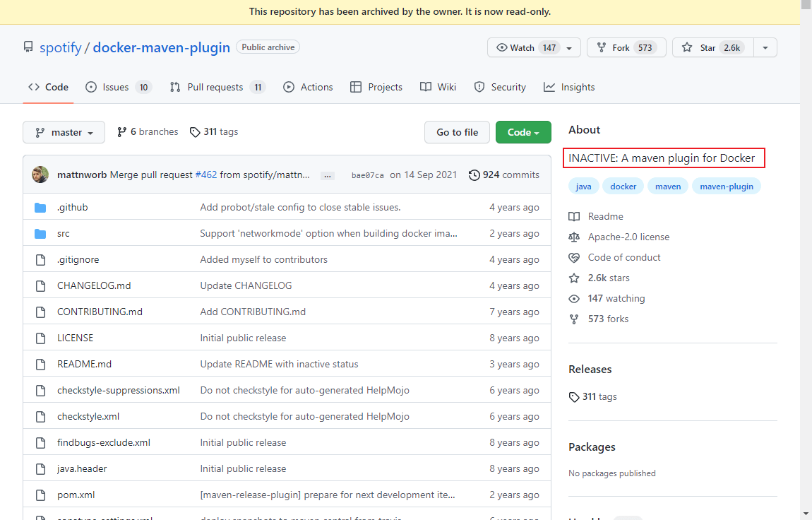The image size is (812, 520).
Task: Click the file icon next to checkstyle.xml
Action: point(40,416)
